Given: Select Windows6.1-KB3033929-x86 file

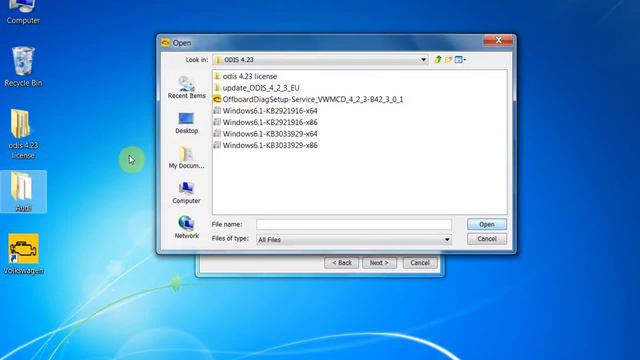Looking at the screenshot, I should click(265, 145).
